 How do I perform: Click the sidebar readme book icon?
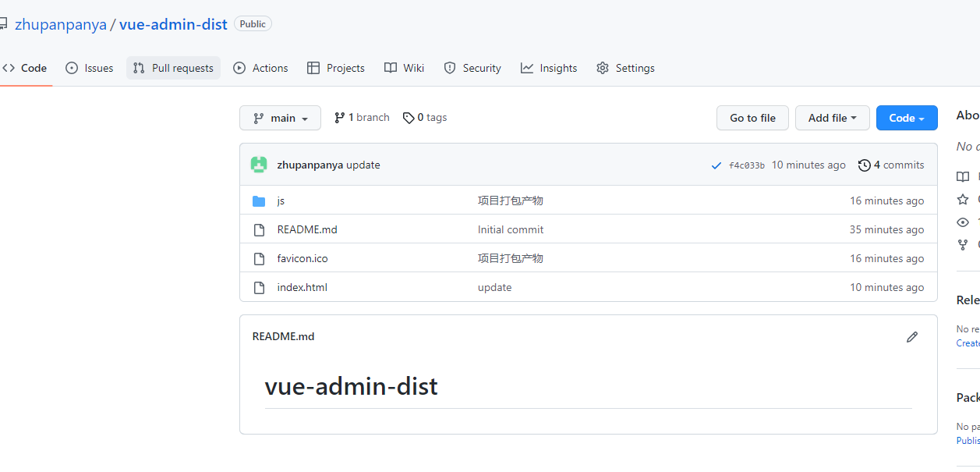pos(963,176)
